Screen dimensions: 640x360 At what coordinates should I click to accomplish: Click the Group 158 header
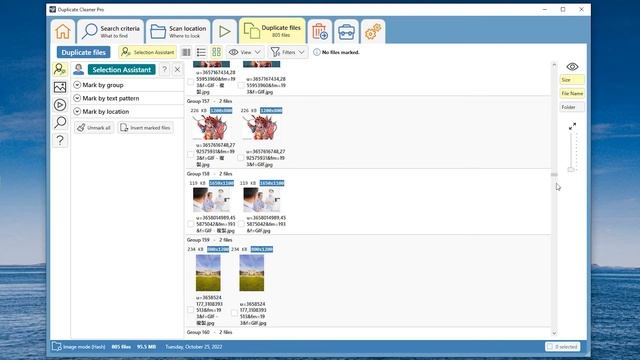pos(209,173)
